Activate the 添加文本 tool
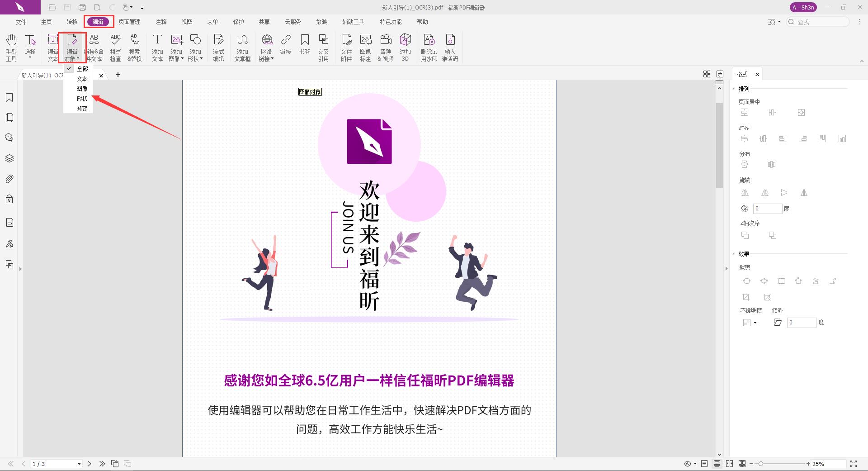The image size is (868, 471). pyautogui.click(x=157, y=47)
